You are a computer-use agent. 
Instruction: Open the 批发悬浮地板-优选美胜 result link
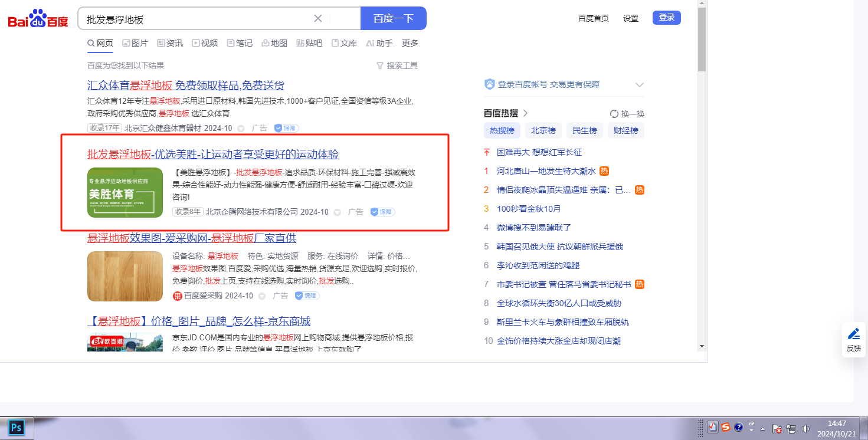(x=213, y=155)
